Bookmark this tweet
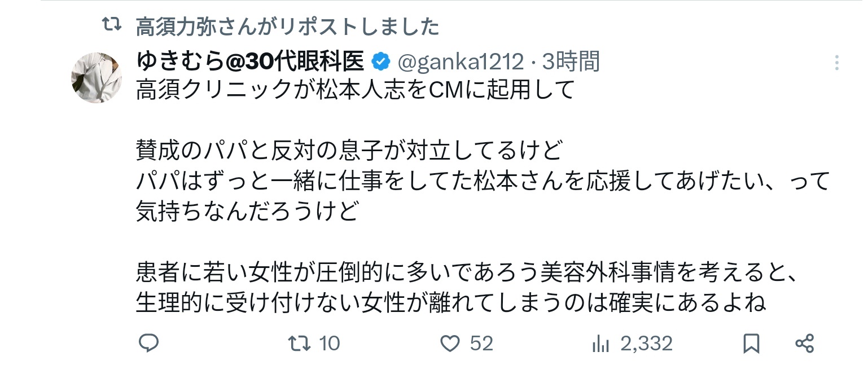 point(751,343)
